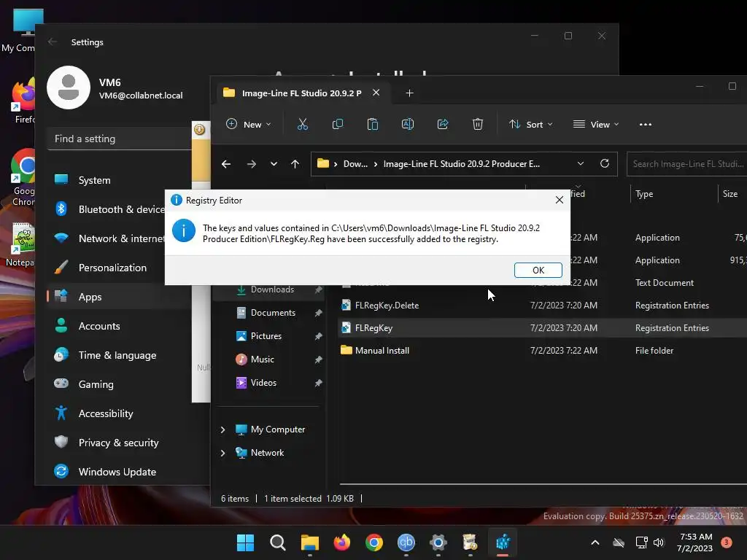Refresh the File Explorer folder view
This screenshot has height=560, width=747.
[x=605, y=164]
